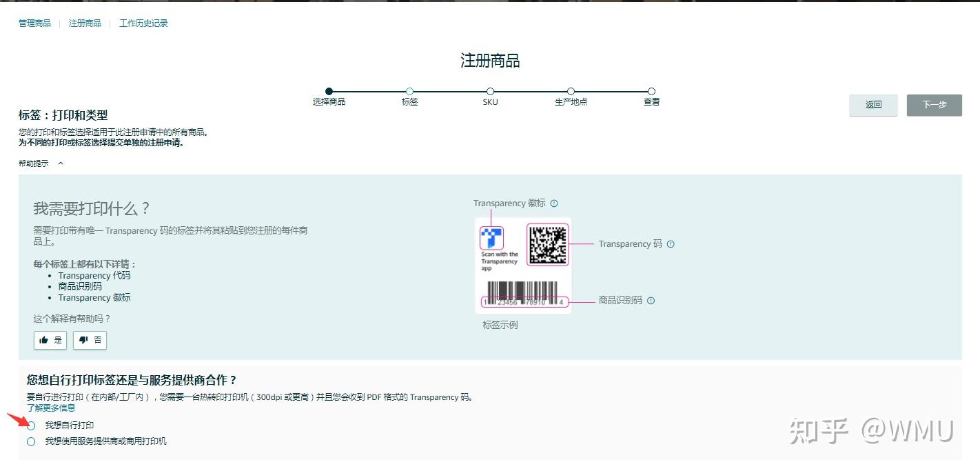Viewport: 980px width, 471px height.
Task: Select the 我想自行打印 option
Action: tap(30, 425)
